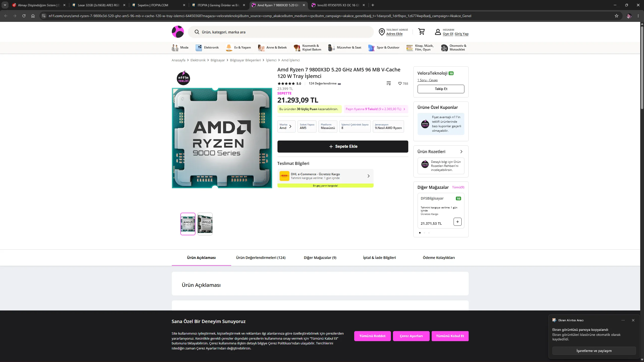The height and width of the screenshot is (362, 644).
Task: Add product to favorites with heart icon
Action: pyautogui.click(x=400, y=83)
